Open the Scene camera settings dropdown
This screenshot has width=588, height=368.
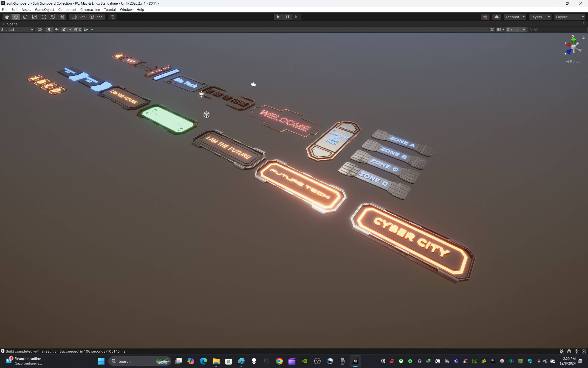(501, 29)
